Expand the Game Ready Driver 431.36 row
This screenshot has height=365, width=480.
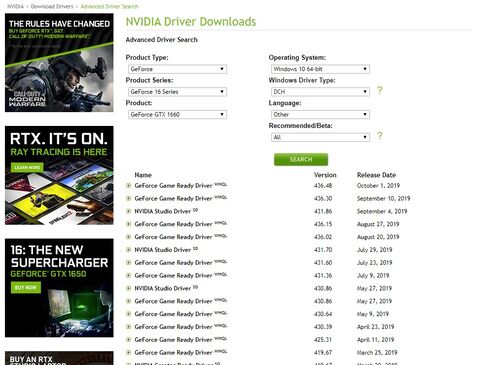[128, 275]
